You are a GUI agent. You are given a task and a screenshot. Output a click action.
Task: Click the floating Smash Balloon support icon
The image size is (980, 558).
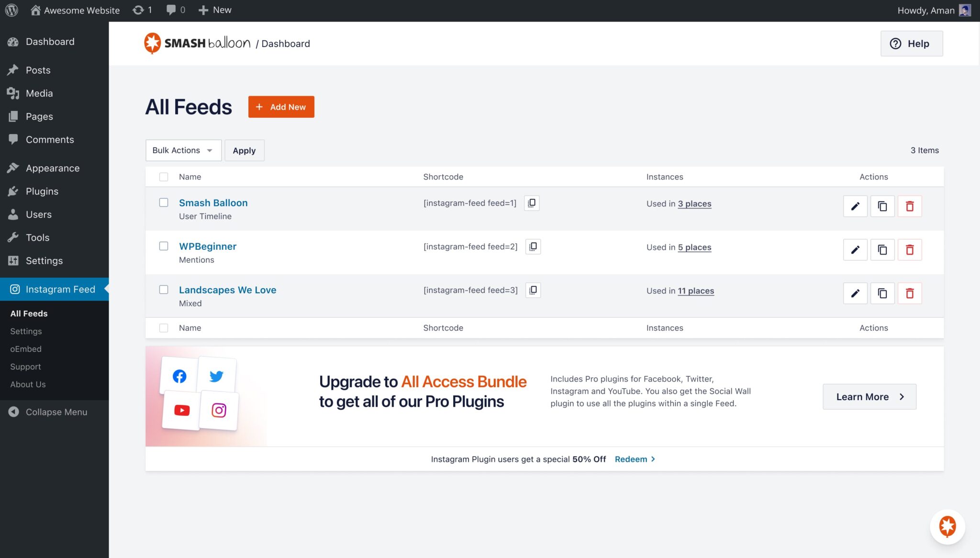(947, 526)
